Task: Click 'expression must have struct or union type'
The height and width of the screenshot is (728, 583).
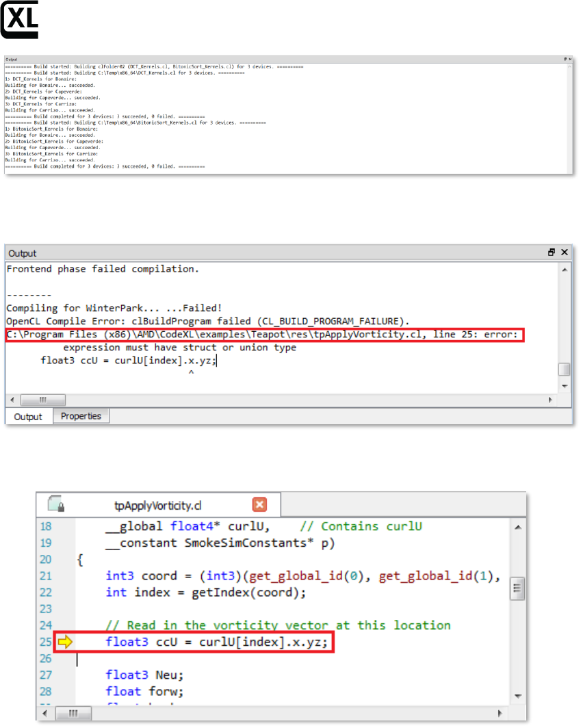Action: point(180,348)
